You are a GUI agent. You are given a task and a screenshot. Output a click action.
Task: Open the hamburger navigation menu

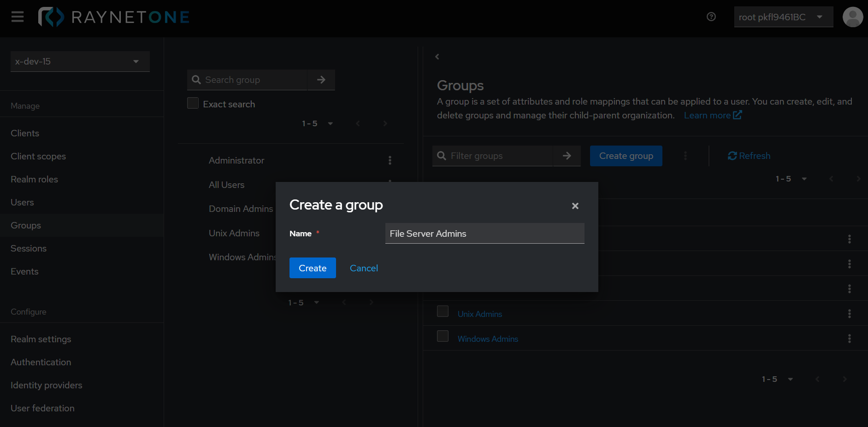17,17
